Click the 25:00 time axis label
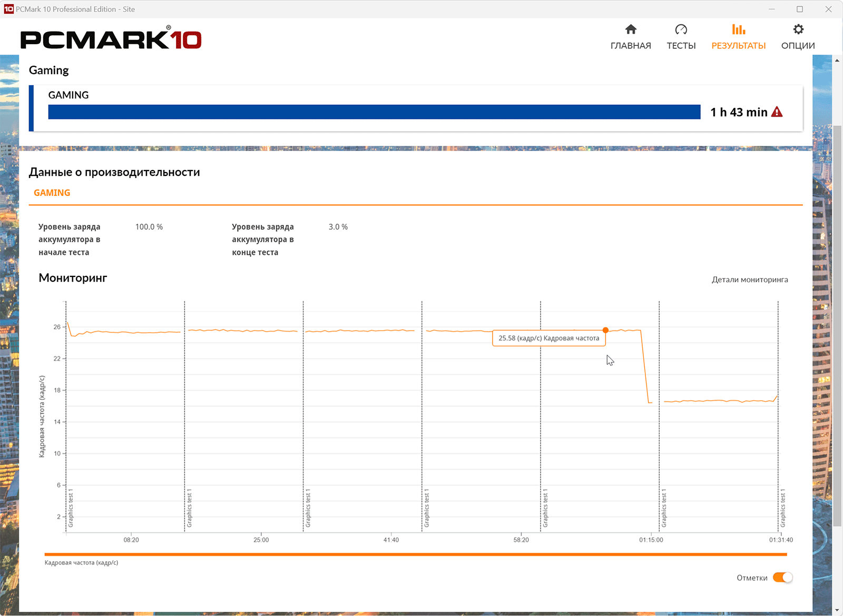Screen dimensions: 843x616 click(x=261, y=540)
